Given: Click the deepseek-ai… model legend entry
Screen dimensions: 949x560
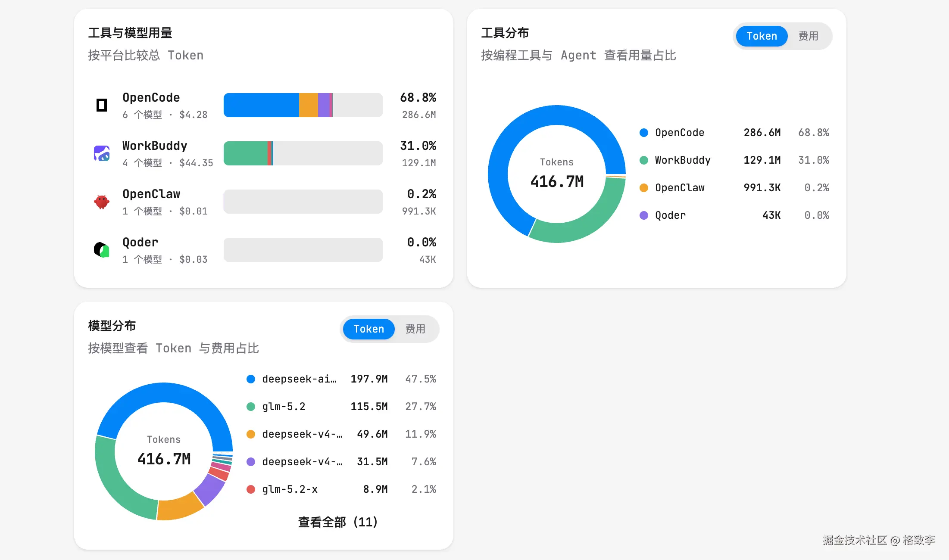Looking at the screenshot, I should coord(299,379).
